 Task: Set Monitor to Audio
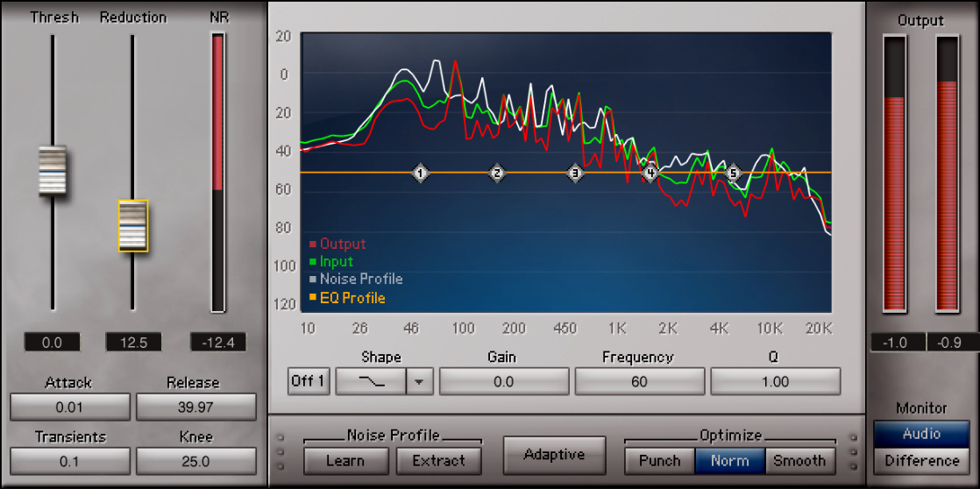coord(922,434)
